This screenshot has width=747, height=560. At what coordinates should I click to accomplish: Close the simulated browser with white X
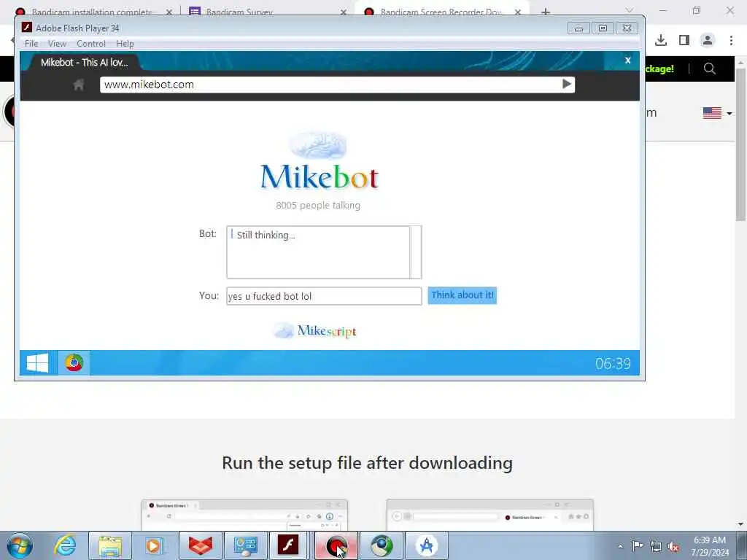(x=627, y=61)
